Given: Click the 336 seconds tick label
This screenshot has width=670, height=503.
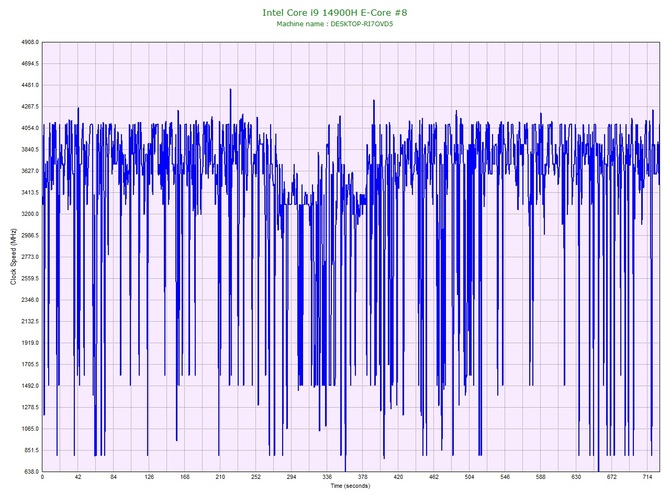Looking at the screenshot, I should (327, 477).
